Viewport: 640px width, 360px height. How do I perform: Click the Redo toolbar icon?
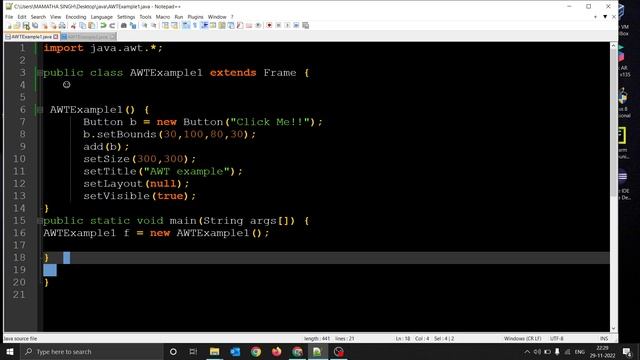coord(112,25)
